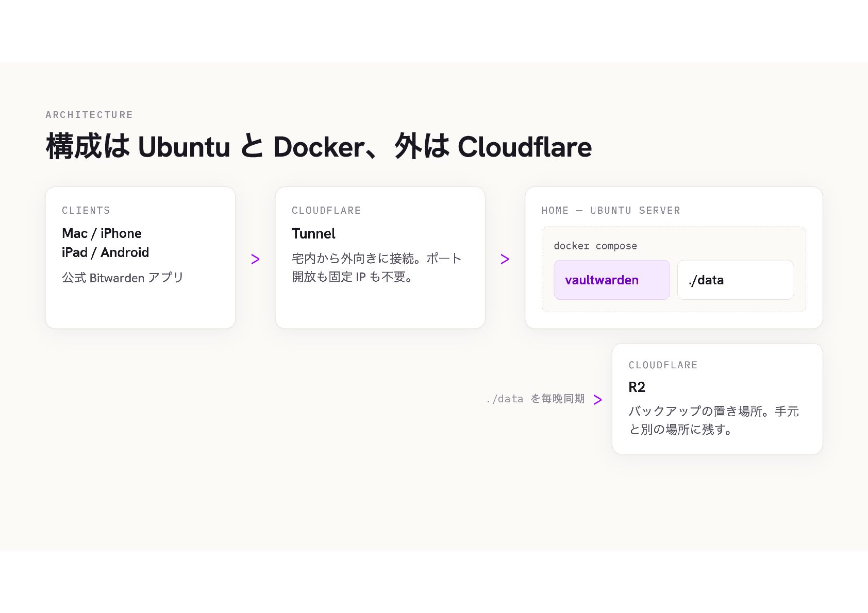Click the './data を毎晩同期' caption
The height and width of the screenshot is (613, 868).
pyautogui.click(x=536, y=399)
